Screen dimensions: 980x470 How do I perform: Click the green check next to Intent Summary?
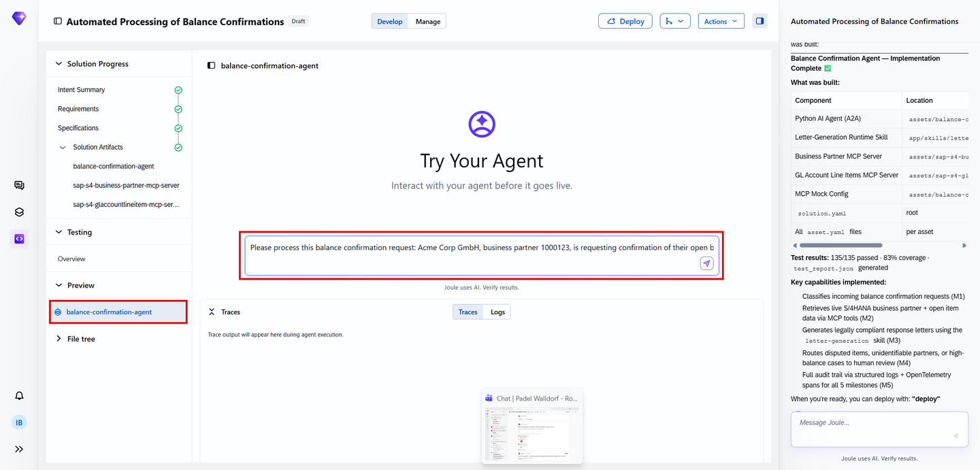pos(178,90)
